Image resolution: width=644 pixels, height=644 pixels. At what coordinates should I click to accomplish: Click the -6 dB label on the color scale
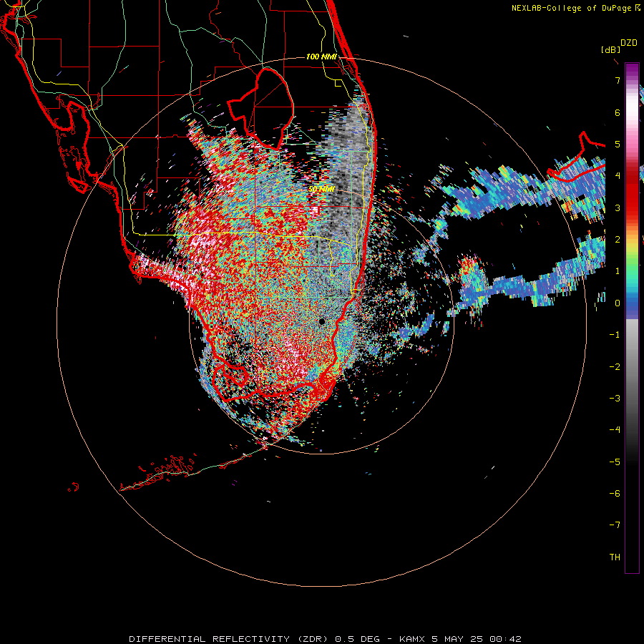[x=615, y=494]
